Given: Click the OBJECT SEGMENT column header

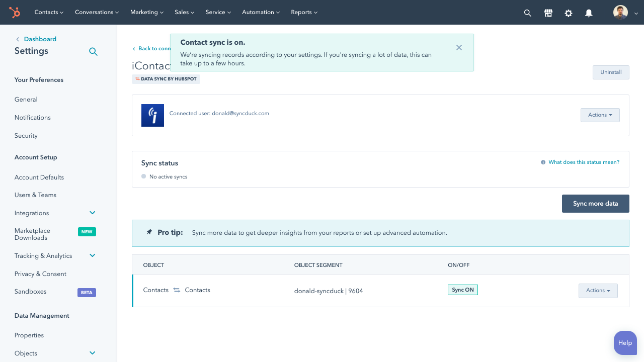Looking at the screenshot, I should point(318,265).
